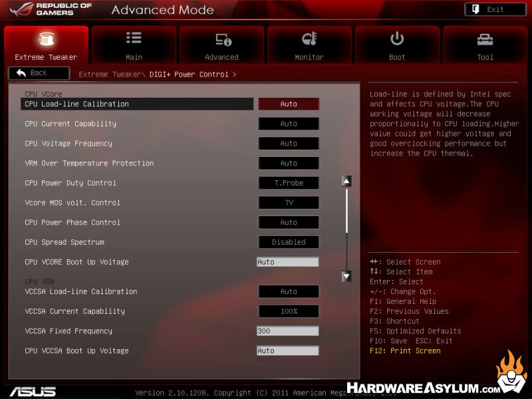Toggle CPU Spread Spectrum Disabled setting
Screen dimensions: 532x399
289,242
